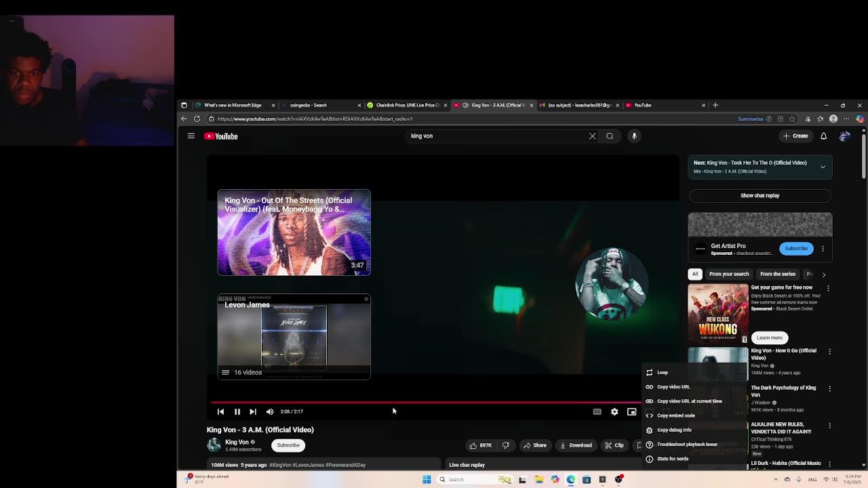868x488 pixels.
Task: Run the search with the magnifier icon
Action: click(610, 136)
